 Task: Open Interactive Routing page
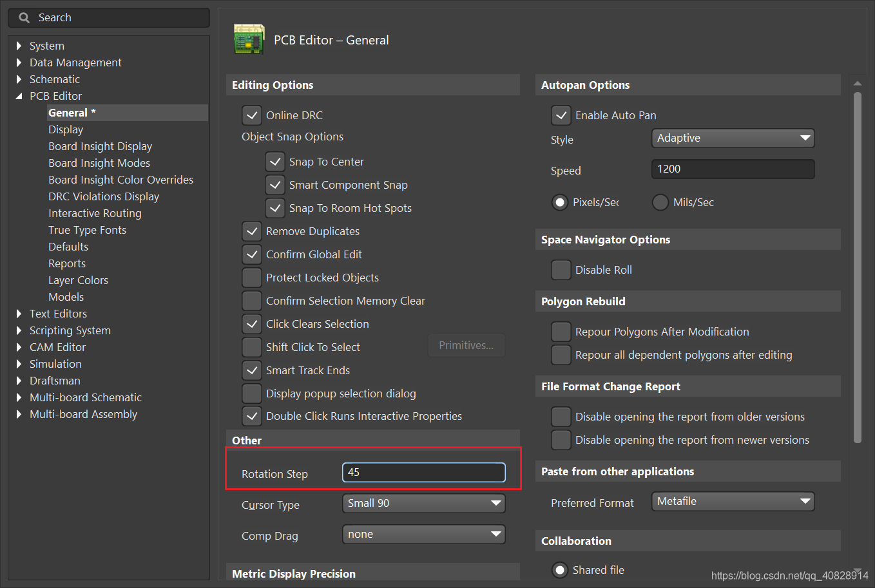pos(95,213)
